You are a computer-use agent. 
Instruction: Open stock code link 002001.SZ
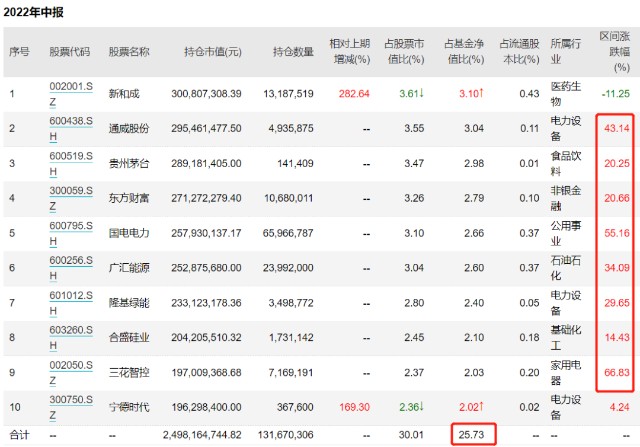71,94
